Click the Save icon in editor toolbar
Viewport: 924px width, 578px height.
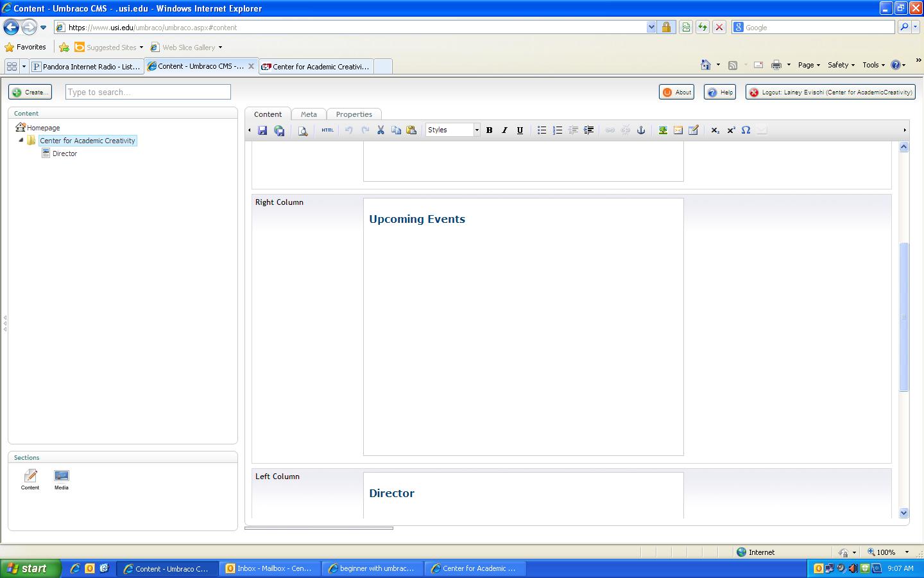coord(262,130)
